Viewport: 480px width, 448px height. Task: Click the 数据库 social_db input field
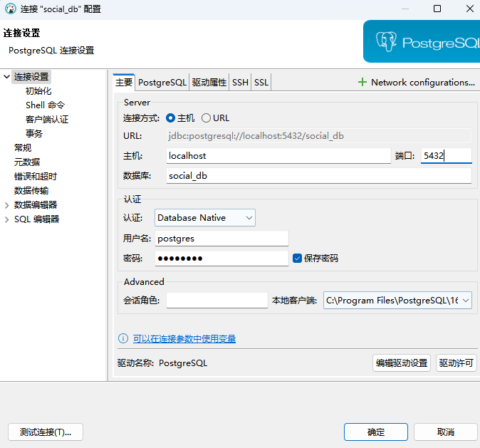(318, 176)
